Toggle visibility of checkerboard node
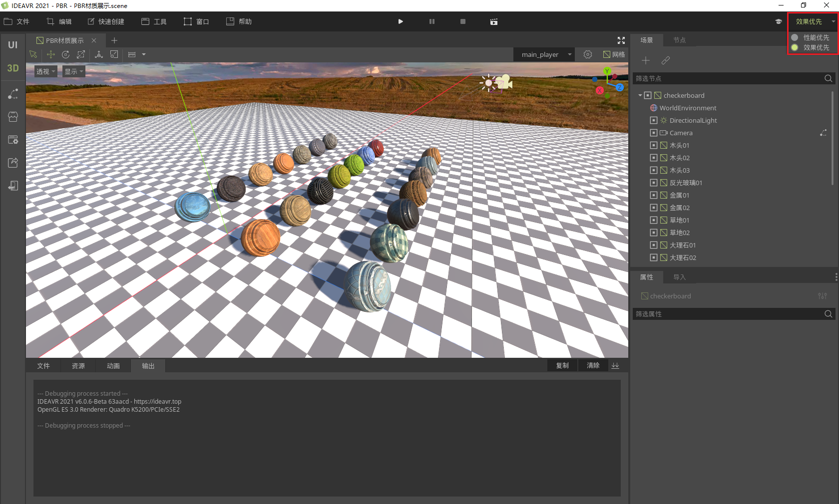Image resolution: width=839 pixels, height=504 pixels. point(648,95)
